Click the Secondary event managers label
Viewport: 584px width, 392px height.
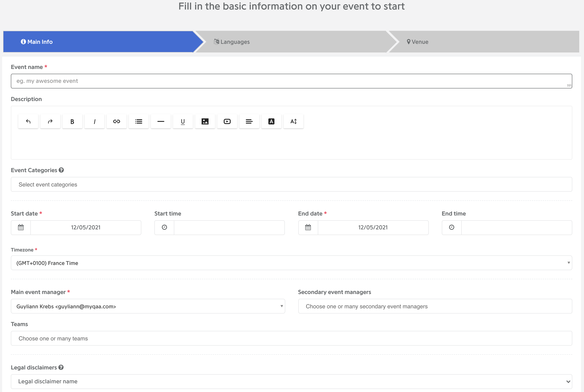coord(335,292)
